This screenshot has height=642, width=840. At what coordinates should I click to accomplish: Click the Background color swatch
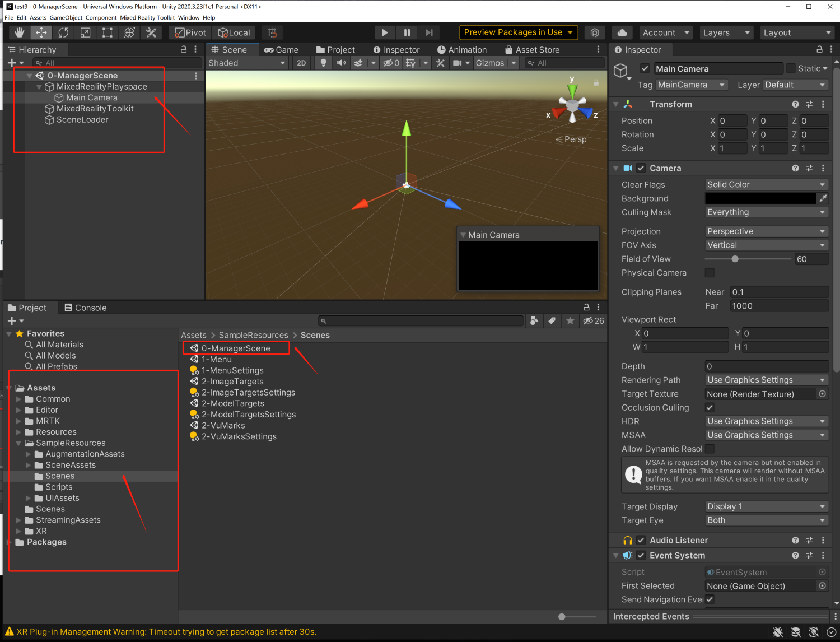[x=760, y=198]
